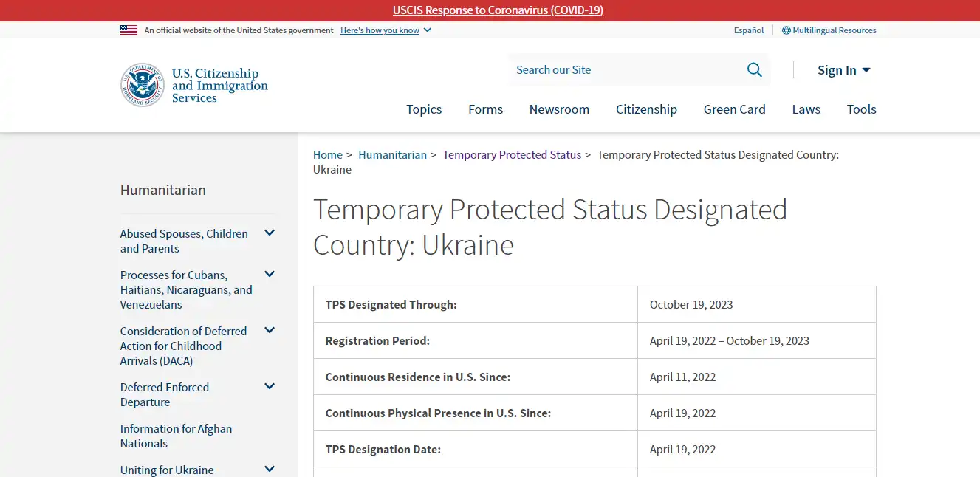The width and height of the screenshot is (980, 477).
Task: Expand Consideration of Deferred Action for Childhood Arrivals
Action: click(x=270, y=330)
